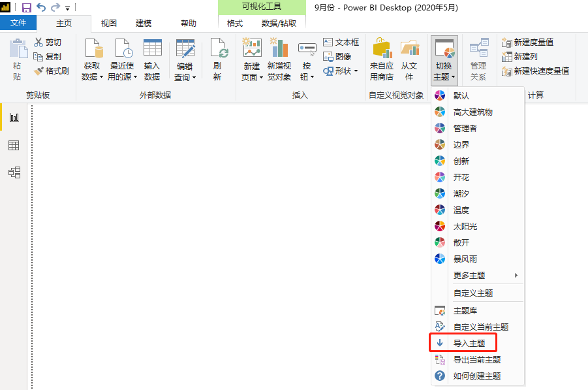Click 新建快速度量值
This screenshot has width=588, height=390.
(x=536, y=71)
